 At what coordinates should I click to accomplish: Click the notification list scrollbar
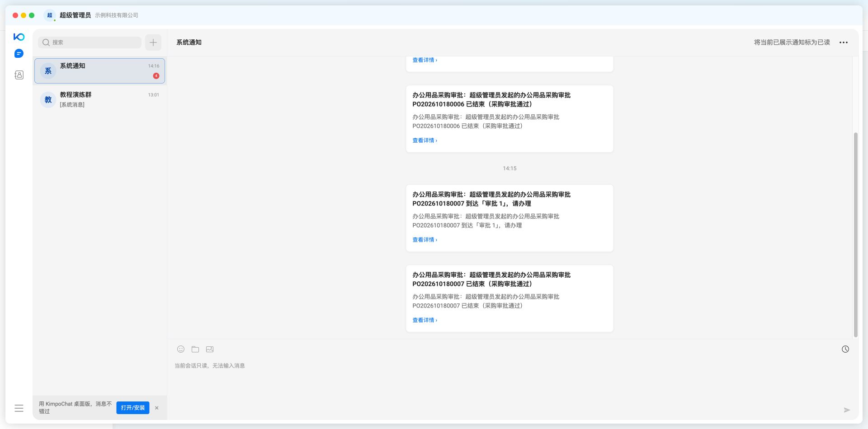[855, 235]
